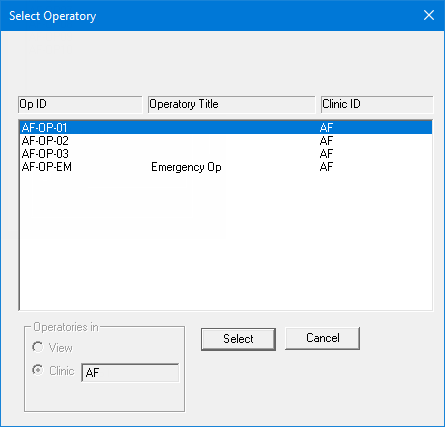Screen dimensions: 445x427
Task: Click the Clinic field containing AF
Action: (x=130, y=372)
